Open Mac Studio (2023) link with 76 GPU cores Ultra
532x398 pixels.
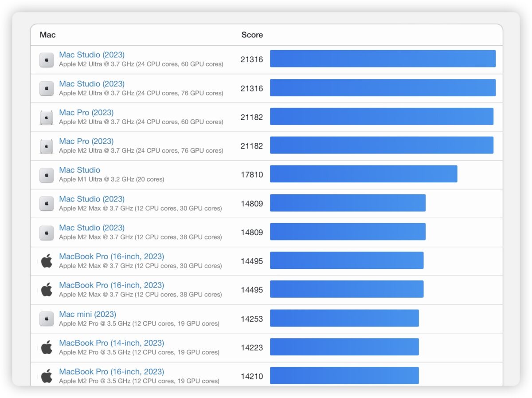point(92,84)
